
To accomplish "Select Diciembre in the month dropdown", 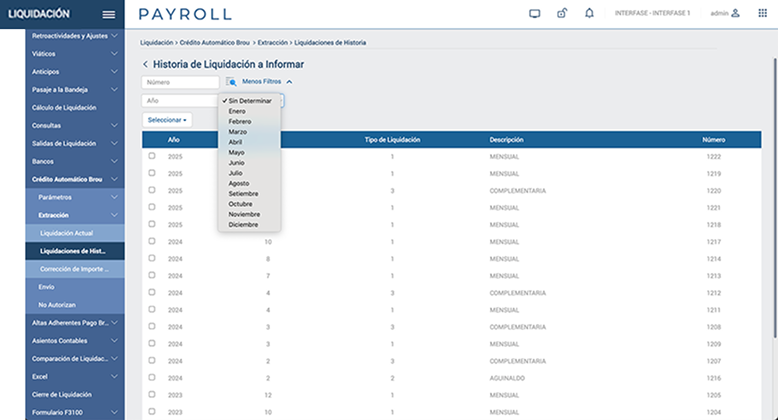I will pyautogui.click(x=243, y=224).
